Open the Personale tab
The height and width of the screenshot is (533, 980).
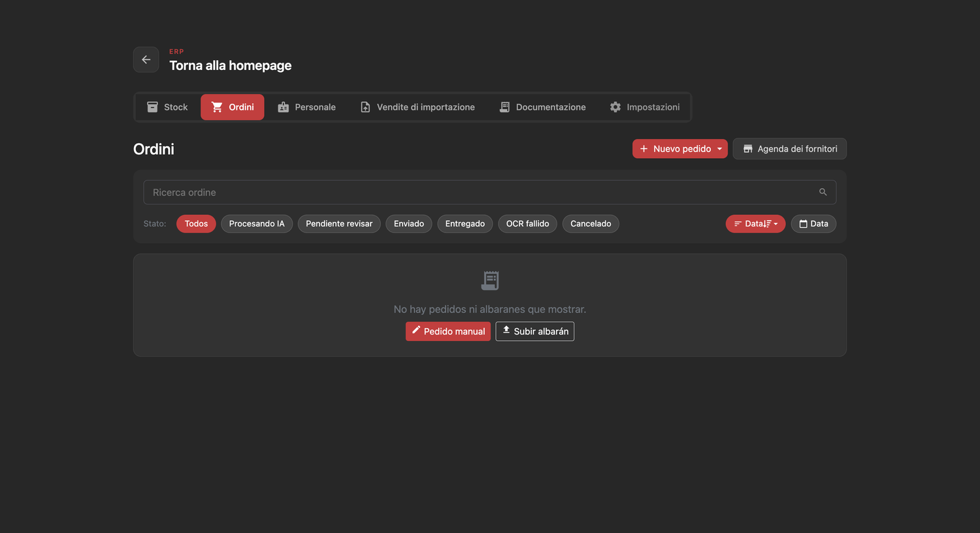coord(306,107)
